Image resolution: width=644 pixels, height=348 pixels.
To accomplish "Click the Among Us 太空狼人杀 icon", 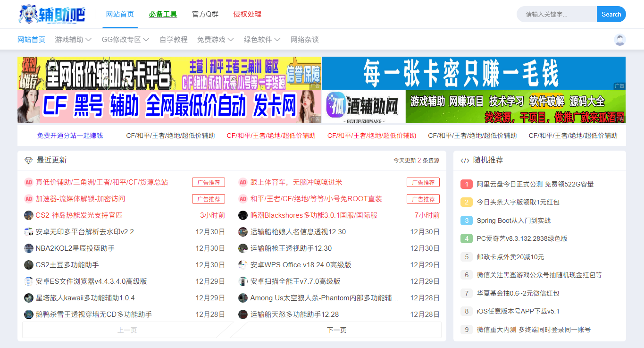I will pos(243,297).
